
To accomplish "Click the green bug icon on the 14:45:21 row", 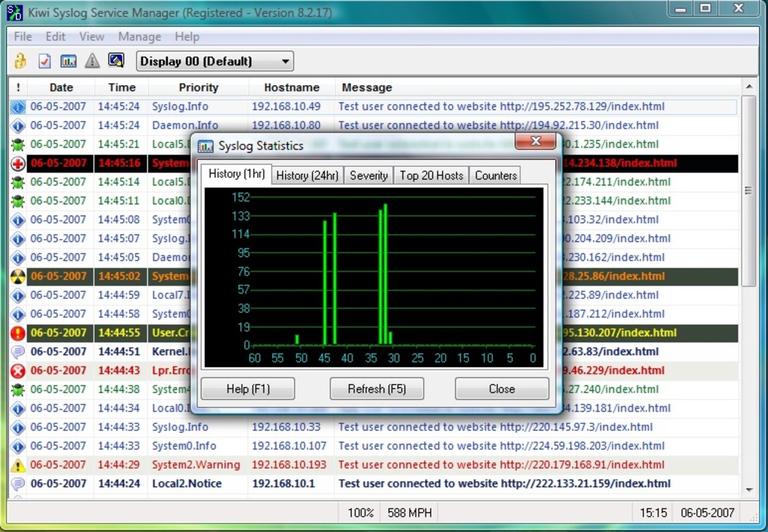I will 18,145.
